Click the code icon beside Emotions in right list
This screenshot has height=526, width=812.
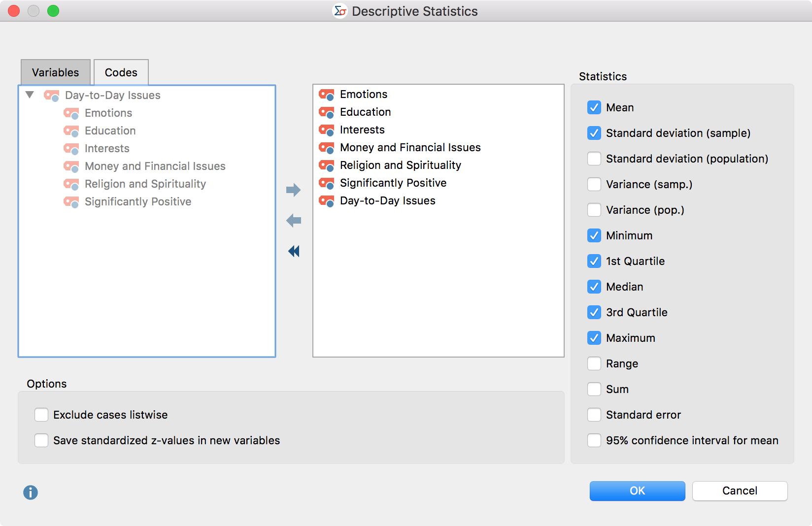click(x=326, y=95)
